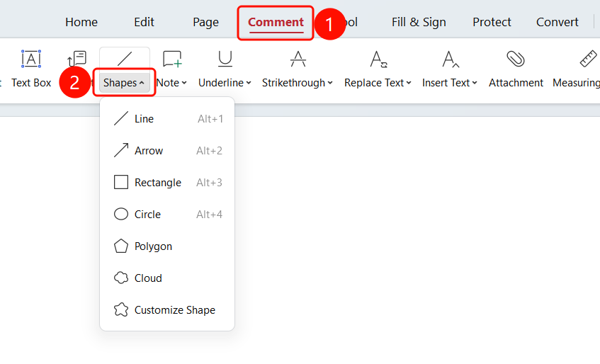The image size is (600, 364).
Task: Open the Insert Text dropdown arrow
Action: 475,83
